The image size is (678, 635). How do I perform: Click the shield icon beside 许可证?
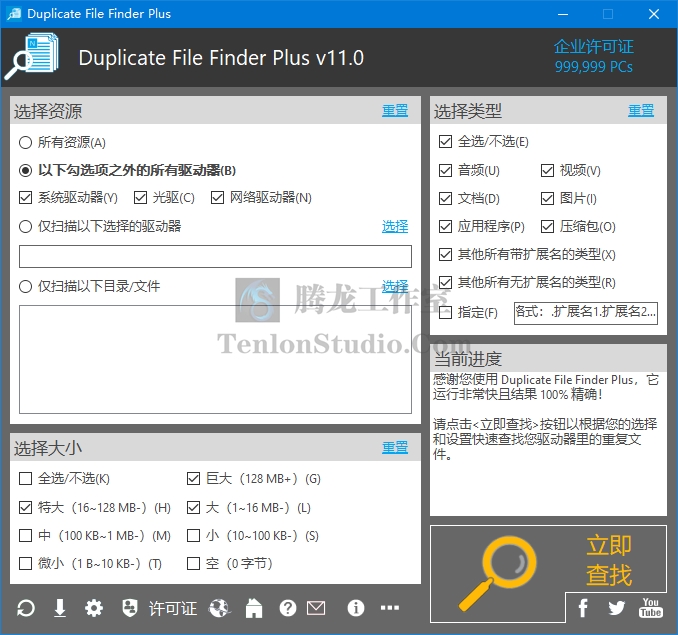click(x=130, y=608)
